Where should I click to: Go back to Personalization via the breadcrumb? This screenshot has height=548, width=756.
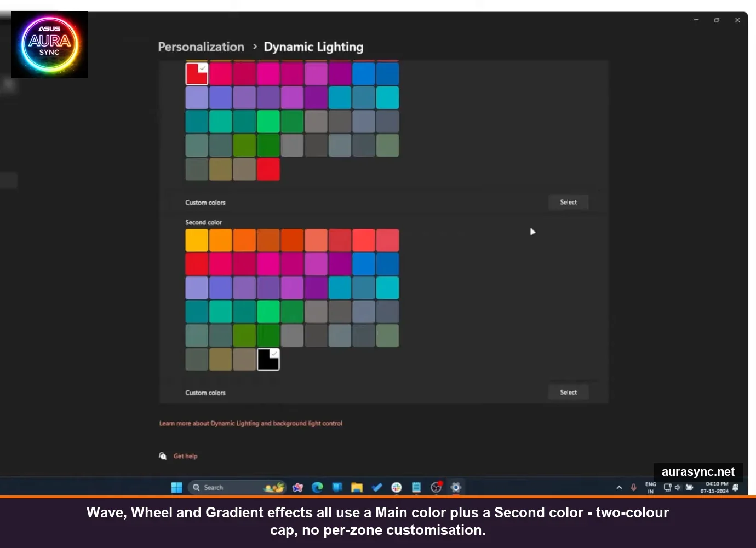pos(201,47)
